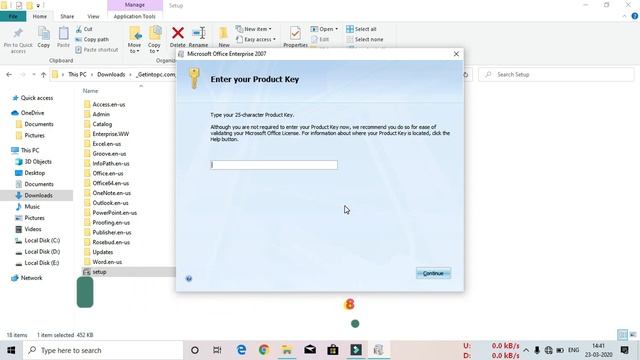640x360 pixels.
Task: Open the Open button dropdown
Action: click(336, 29)
